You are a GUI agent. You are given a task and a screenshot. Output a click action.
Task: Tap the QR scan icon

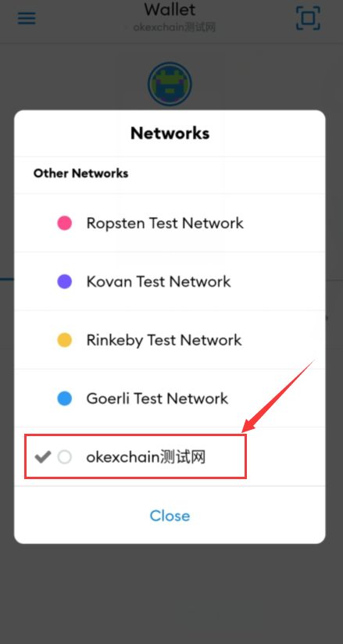(308, 18)
